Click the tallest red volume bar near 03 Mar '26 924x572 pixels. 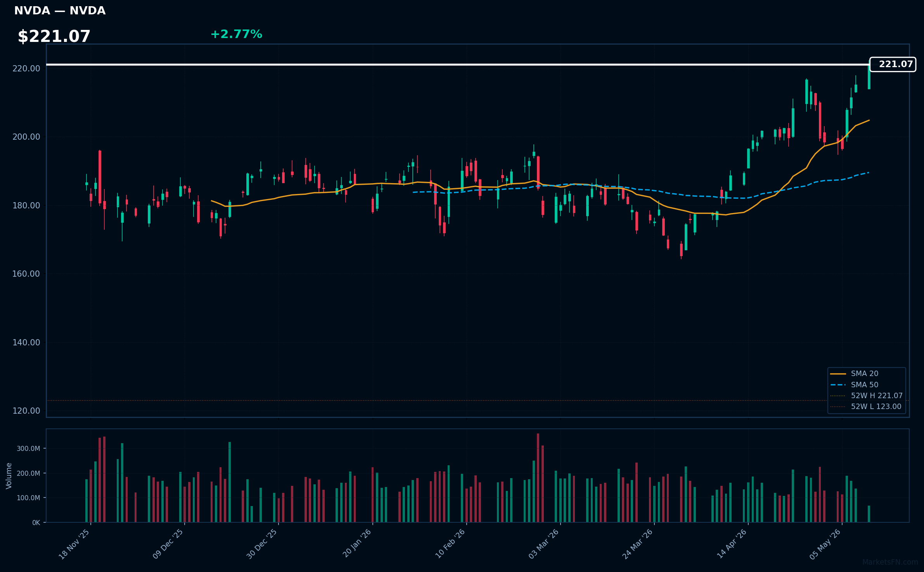[x=538, y=478]
